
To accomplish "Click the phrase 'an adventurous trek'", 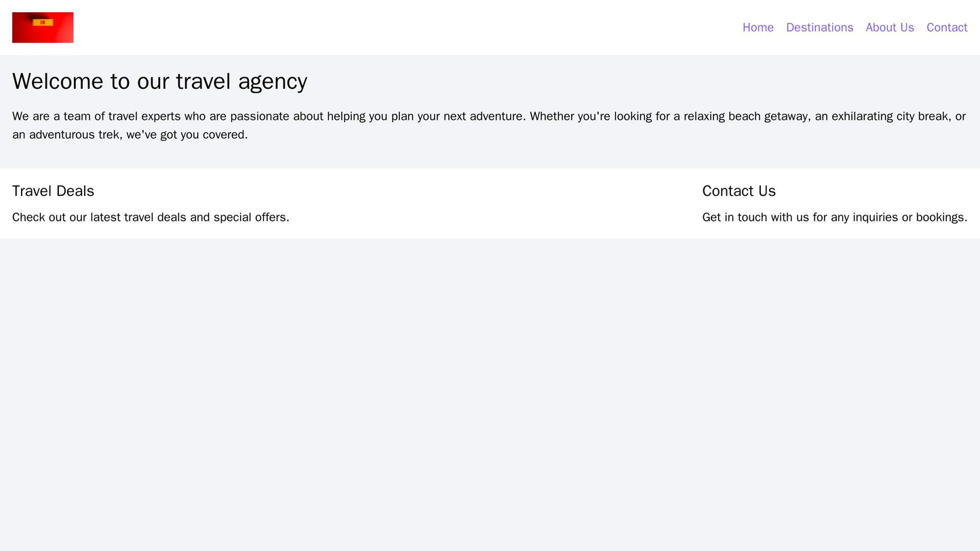I will click(x=64, y=135).
